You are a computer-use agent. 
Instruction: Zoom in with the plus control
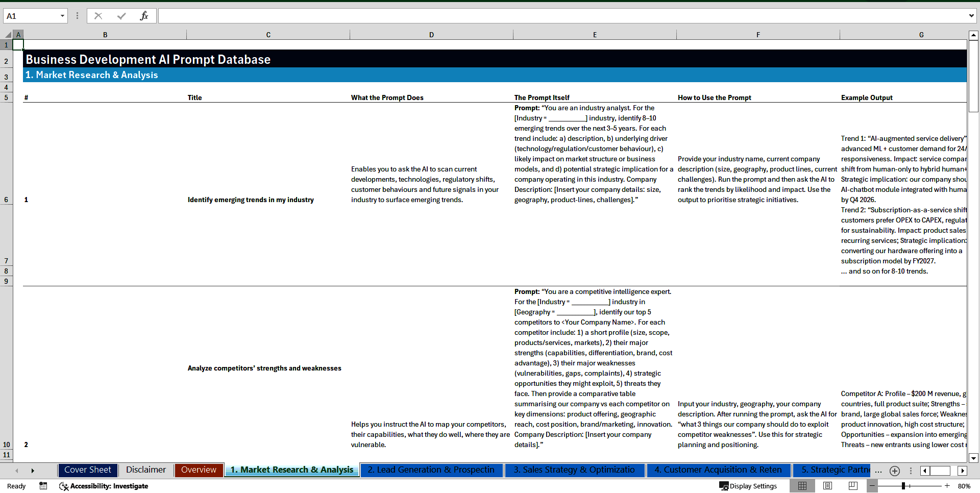click(948, 486)
